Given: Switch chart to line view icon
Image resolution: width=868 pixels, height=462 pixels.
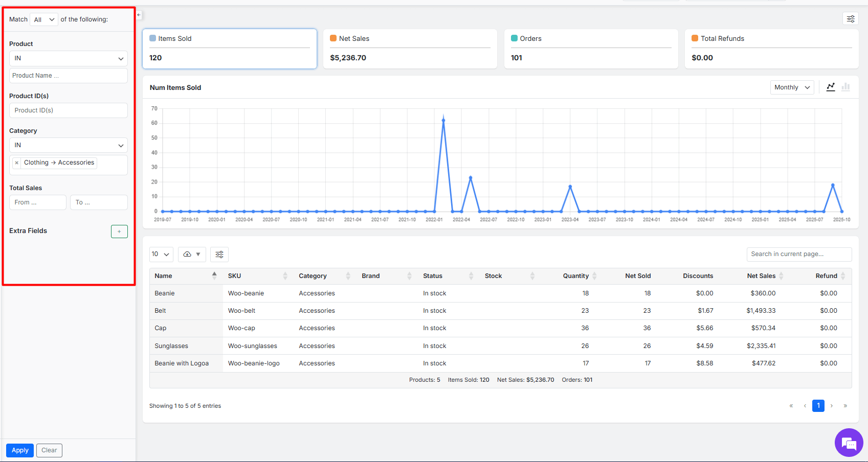Looking at the screenshot, I should (x=831, y=87).
